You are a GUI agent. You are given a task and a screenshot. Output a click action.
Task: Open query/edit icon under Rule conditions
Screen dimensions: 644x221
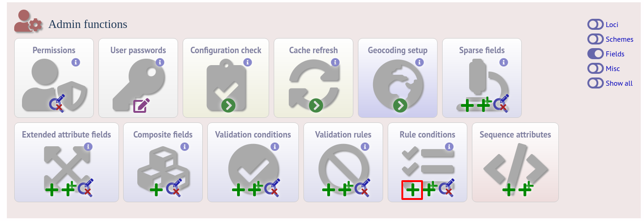[447, 187]
